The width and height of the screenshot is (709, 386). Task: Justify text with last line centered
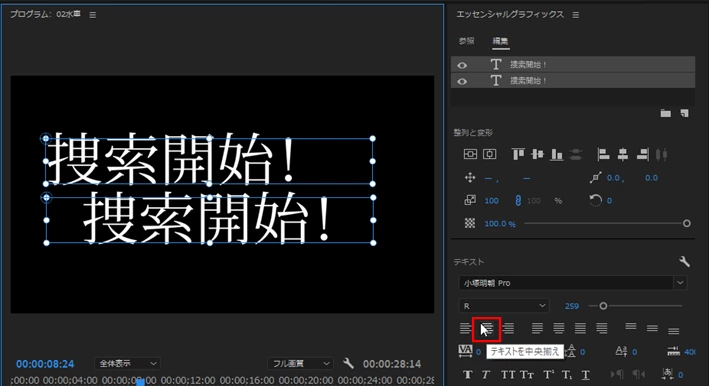(x=559, y=328)
